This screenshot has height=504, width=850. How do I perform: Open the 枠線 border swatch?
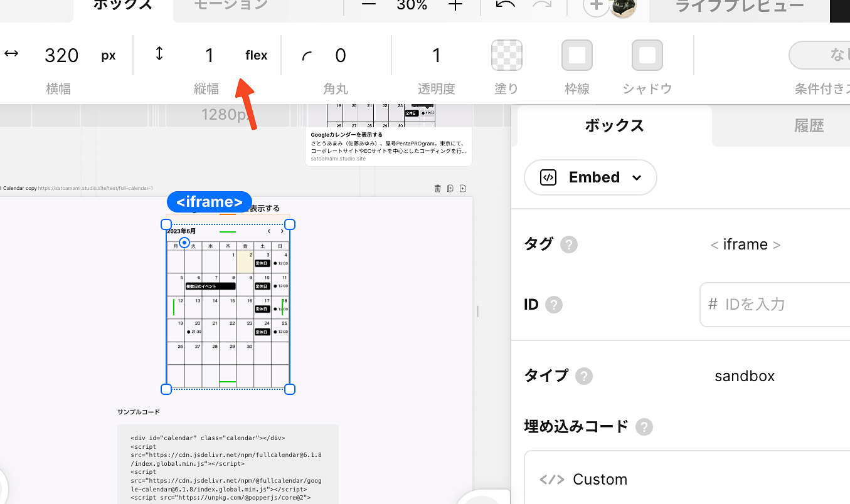click(577, 55)
